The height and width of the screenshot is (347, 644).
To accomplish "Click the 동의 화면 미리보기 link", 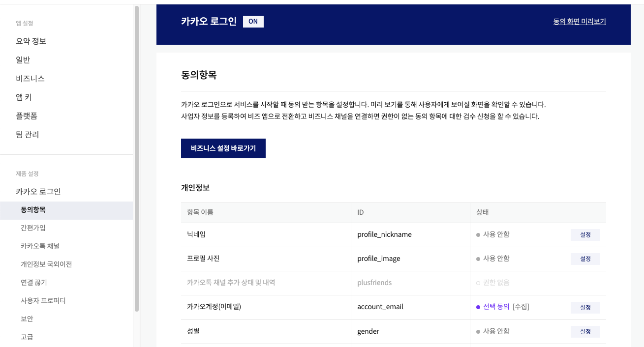I will coord(580,22).
